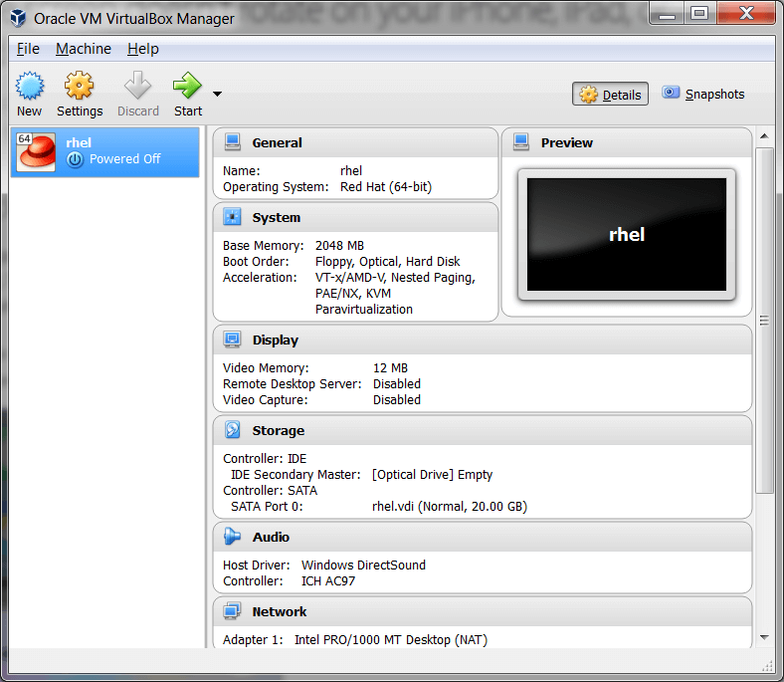Click the "Controller: SATA" storage line
Viewport: 784px width, 682px height.
[x=270, y=491]
